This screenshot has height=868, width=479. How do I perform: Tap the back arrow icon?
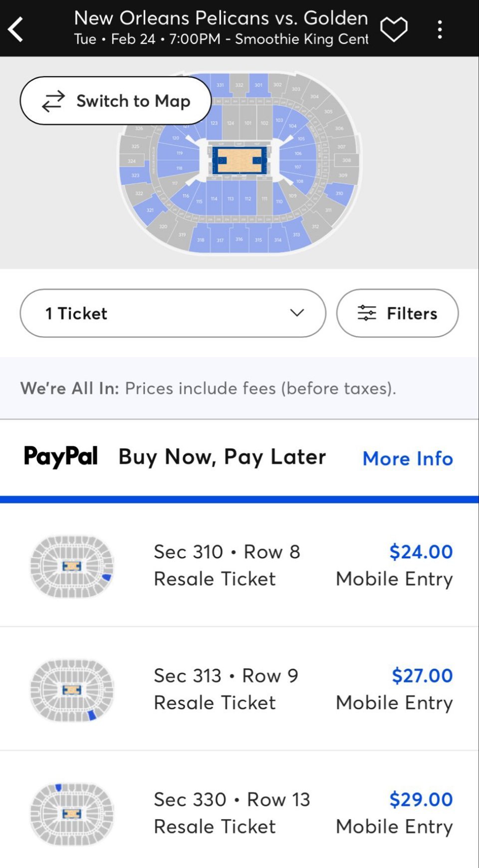[x=16, y=29]
